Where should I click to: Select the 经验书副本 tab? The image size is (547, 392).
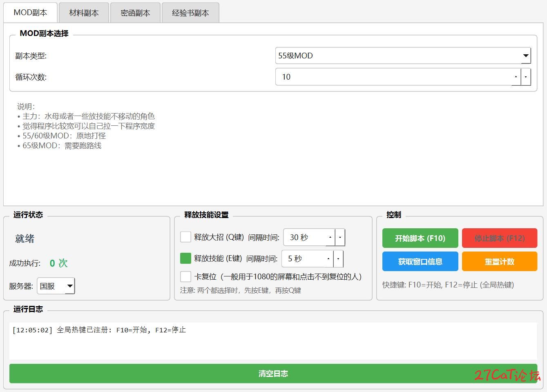point(190,13)
